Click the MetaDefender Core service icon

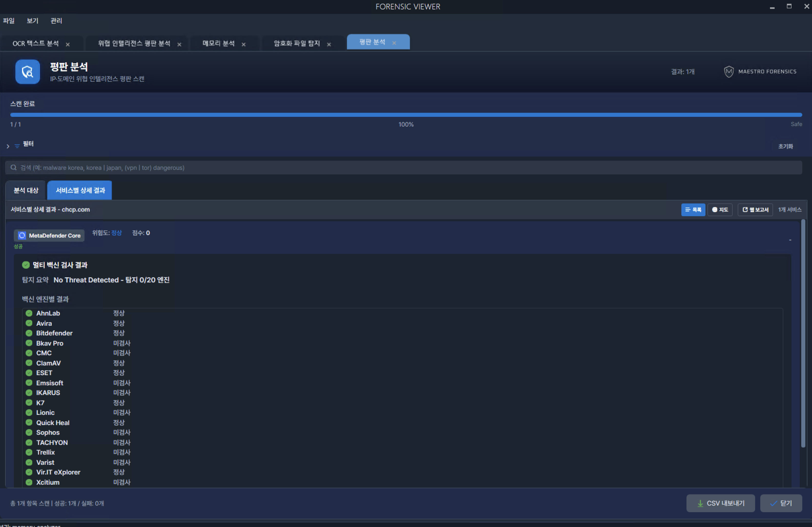[x=22, y=236]
